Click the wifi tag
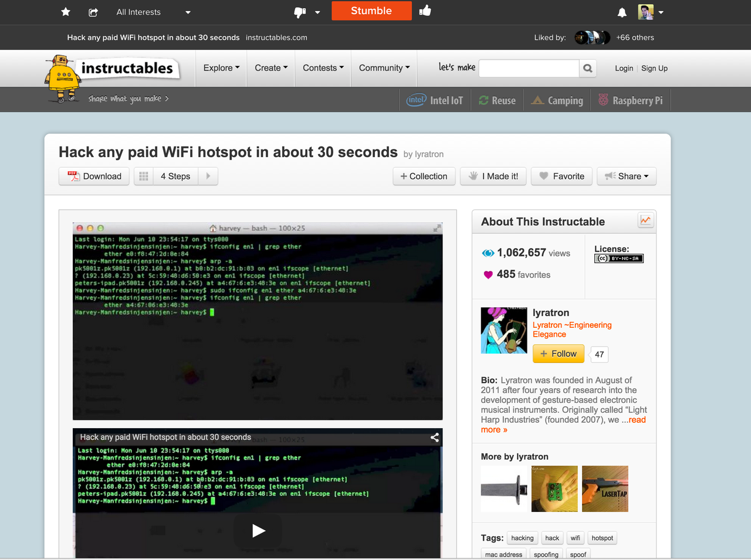The height and width of the screenshot is (560, 751). pos(576,538)
